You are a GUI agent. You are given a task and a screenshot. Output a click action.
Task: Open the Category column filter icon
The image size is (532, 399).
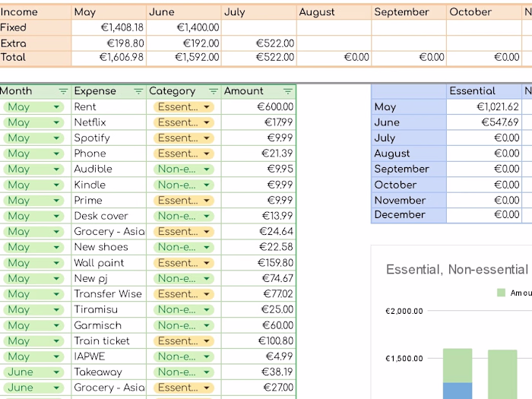[213, 91]
